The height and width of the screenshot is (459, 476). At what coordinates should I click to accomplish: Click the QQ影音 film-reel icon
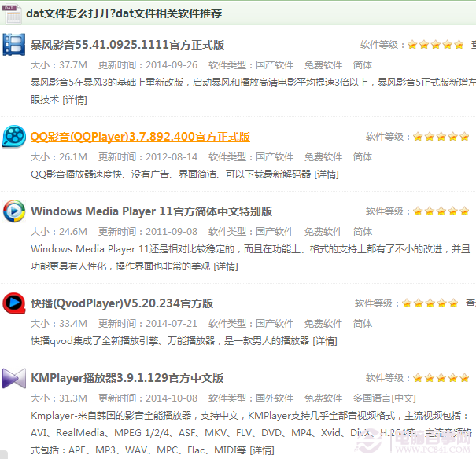click(14, 137)
